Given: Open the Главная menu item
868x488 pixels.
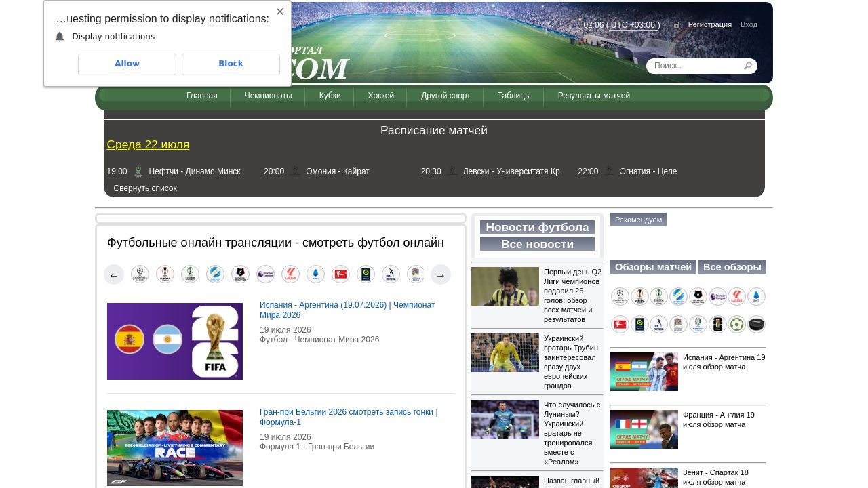Looking at the screenshot, I should coord(202,96).
